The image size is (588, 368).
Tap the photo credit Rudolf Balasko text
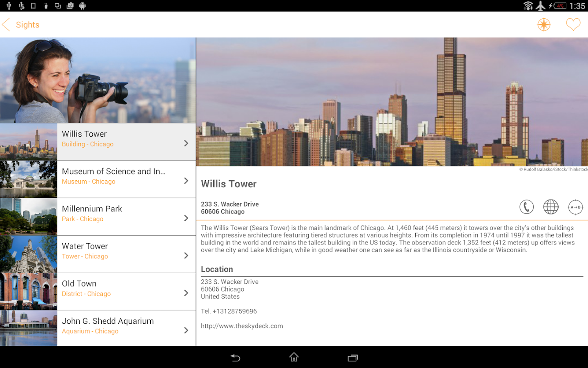553,169
